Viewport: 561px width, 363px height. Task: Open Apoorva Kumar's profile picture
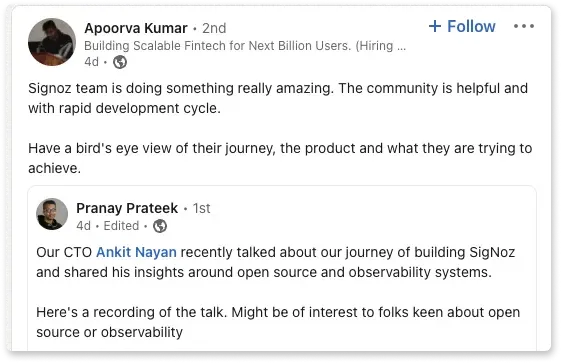point(52,42)
